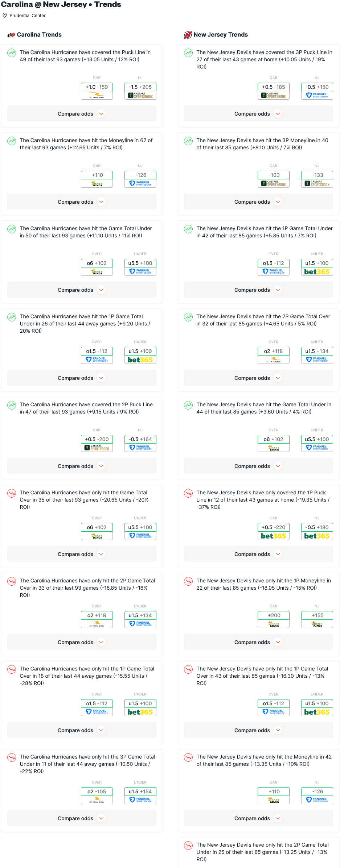Click the New Jersey Devils logo icon
Viewport: 340px width, 868px height.
pyautogui.click(x=188, y=35)
